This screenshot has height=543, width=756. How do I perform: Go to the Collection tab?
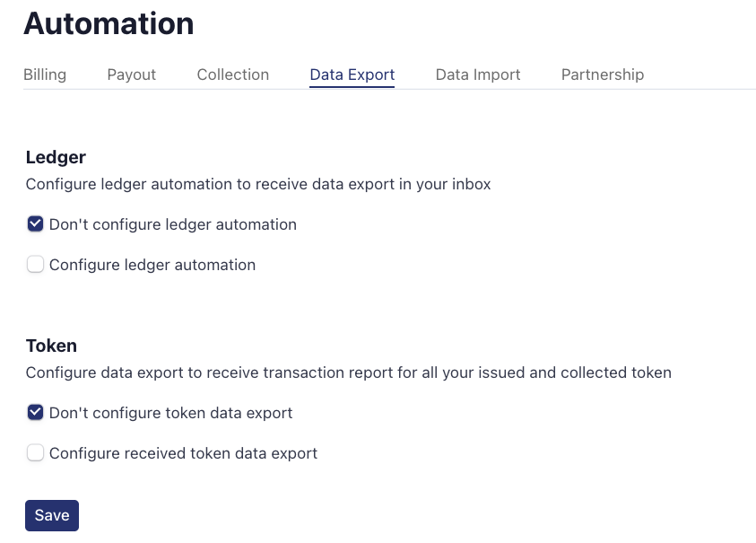click(x=233, y=74)
